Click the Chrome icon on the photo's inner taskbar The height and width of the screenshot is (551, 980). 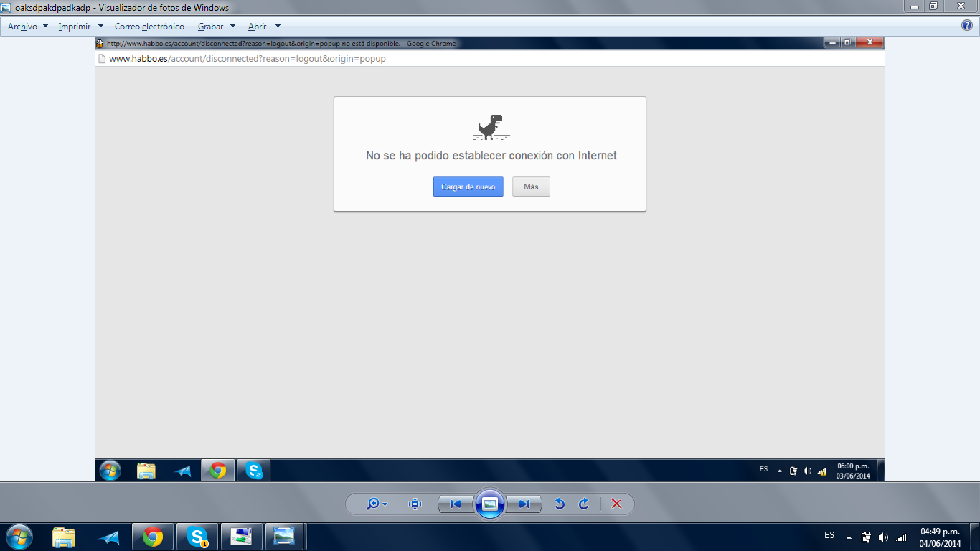click(218, 471)
